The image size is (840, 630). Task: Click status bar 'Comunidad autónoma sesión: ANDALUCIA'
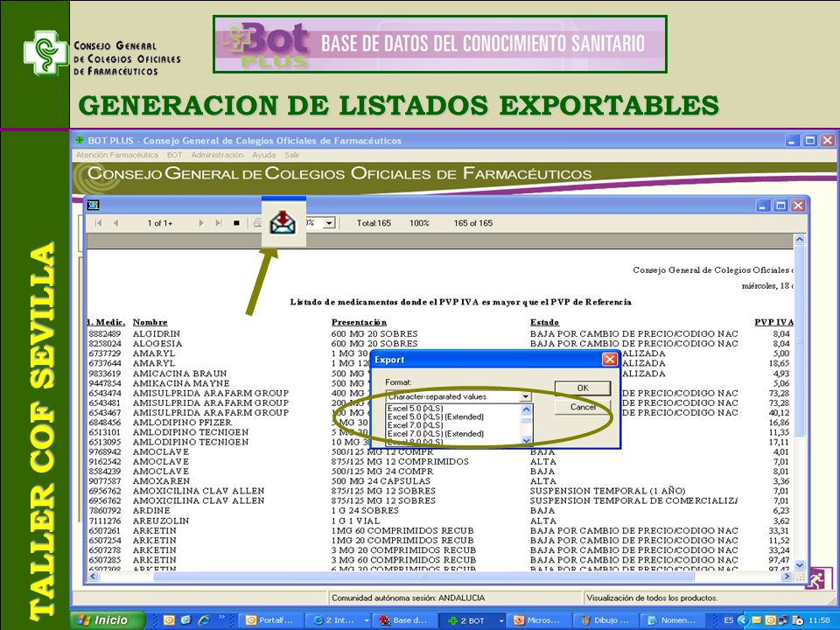[x=409, y=598]
